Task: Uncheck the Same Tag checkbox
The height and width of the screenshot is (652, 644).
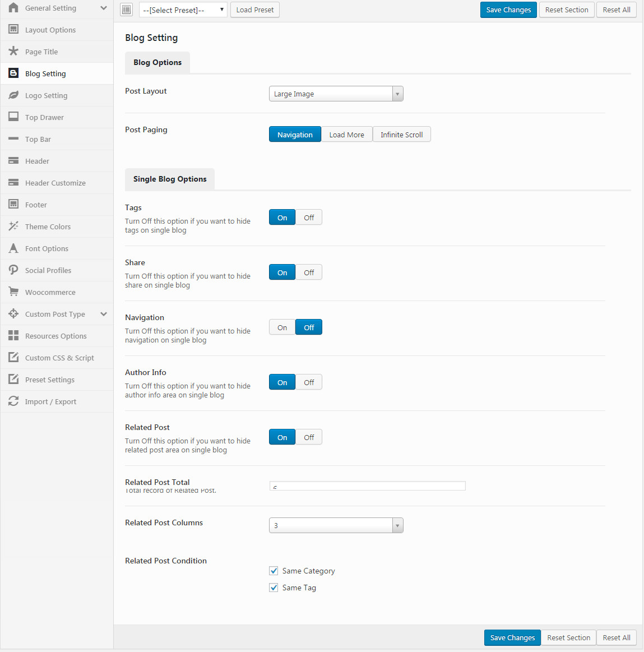Action: 274,588
